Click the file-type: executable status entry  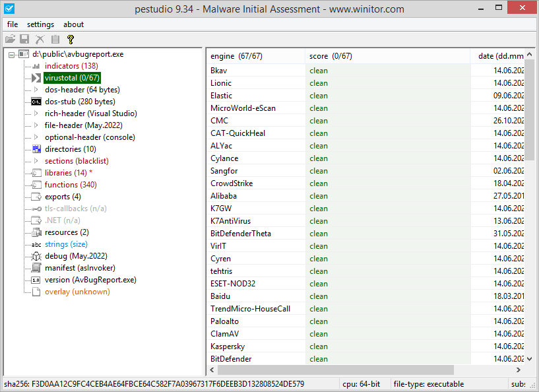[429, 384]
